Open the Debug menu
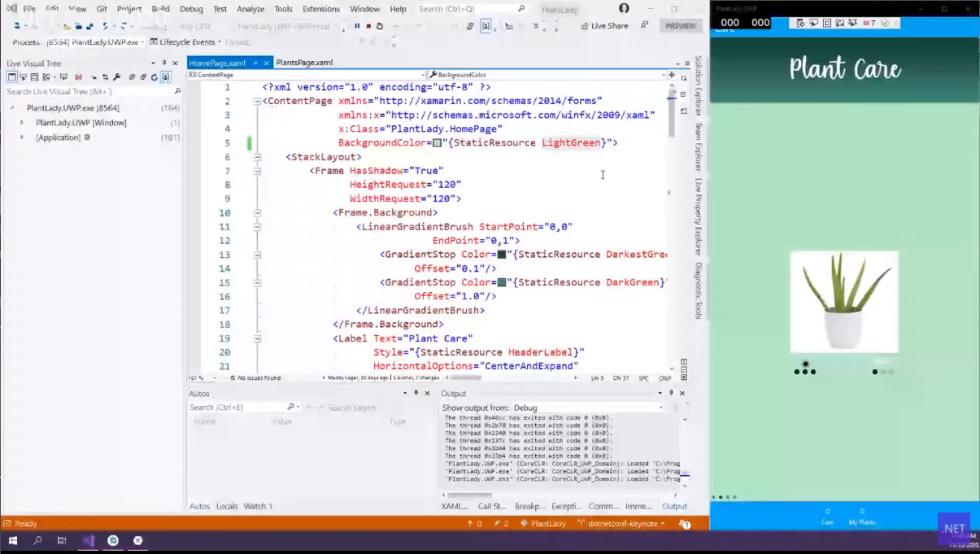Viewport: 980px width, 554px height. point(191,9)
